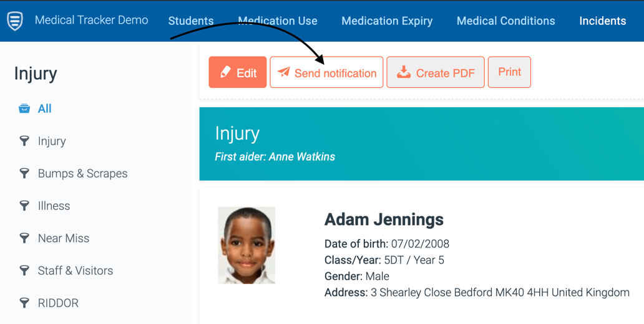
Task: Click the Send notification button
Action: pos(326,72)
